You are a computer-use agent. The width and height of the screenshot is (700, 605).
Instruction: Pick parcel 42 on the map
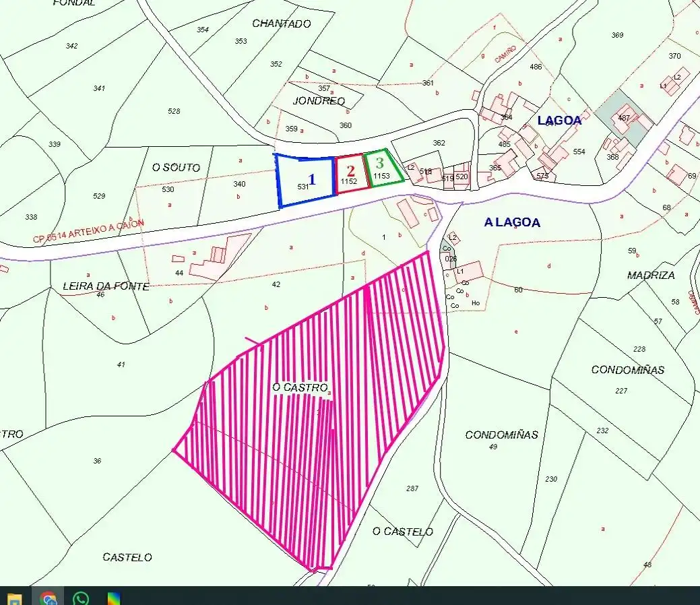pyautogui.click(x=276, y=284)
